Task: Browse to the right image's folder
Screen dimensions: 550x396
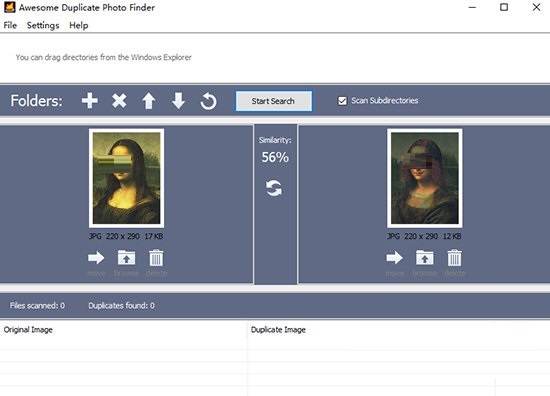Action: click(x=425, y=258)
